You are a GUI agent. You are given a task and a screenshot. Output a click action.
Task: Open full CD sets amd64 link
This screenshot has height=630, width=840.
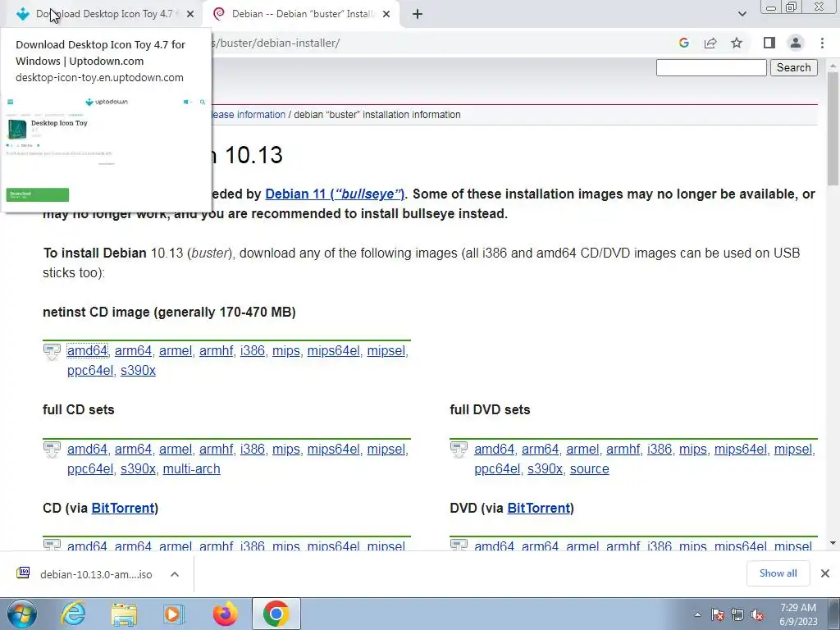point(87,450)
